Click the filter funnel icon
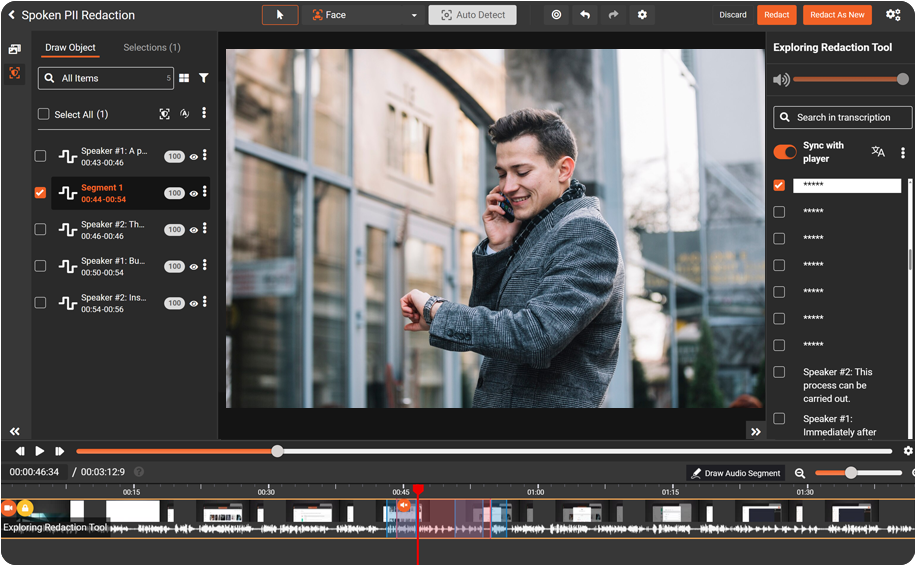916x566 pixels. pyautogui.click(x=204, y=78)
